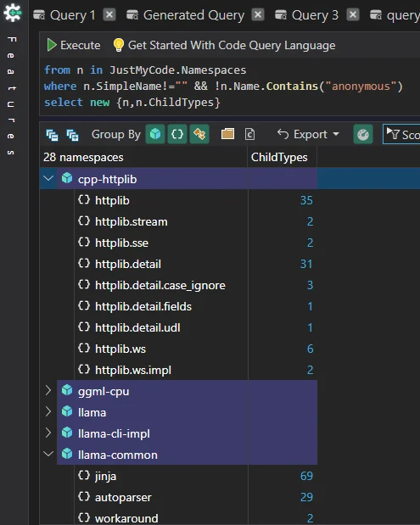
Task: Open Get Started With Code Query Language
Action: pyautogui.click(x=232, y=45)
